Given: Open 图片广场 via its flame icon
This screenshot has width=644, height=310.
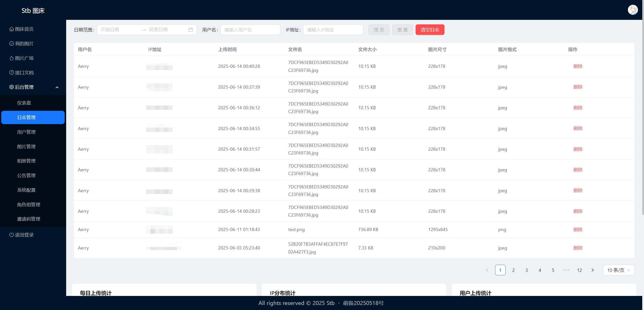Looking at the screenshot, I should (x=11, y=58).
